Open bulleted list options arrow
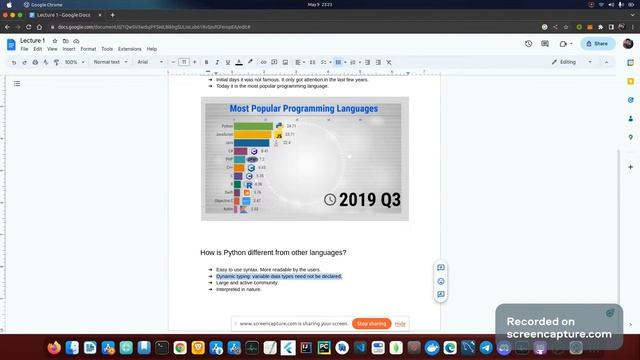Screen dimensions: 640x360 [x=345, y=62]
